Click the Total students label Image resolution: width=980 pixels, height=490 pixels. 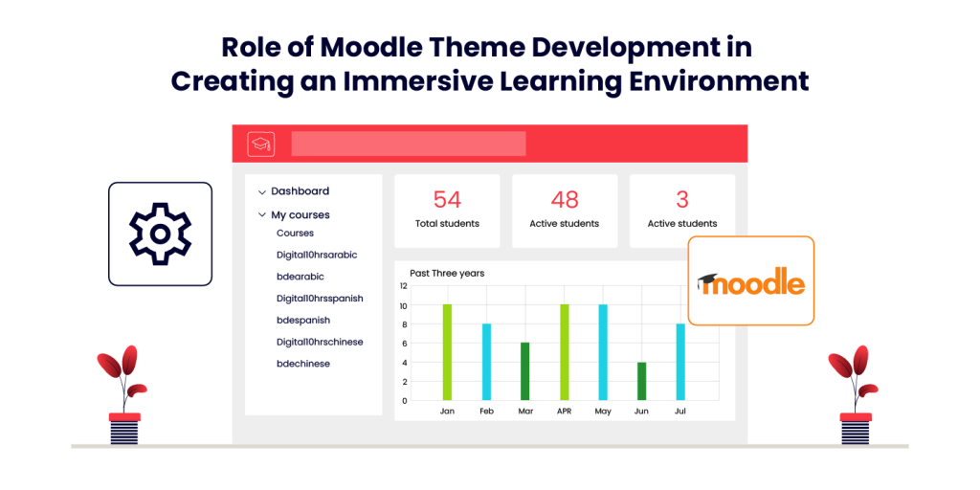[447, 223]
